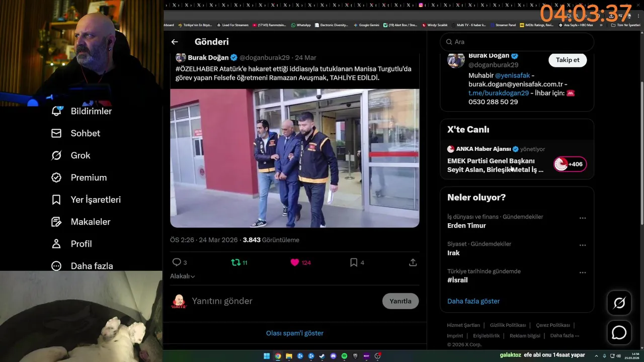644x362 pixels.
Task: Open Premium verified-badge icon in sidebar
Action: 56,177
